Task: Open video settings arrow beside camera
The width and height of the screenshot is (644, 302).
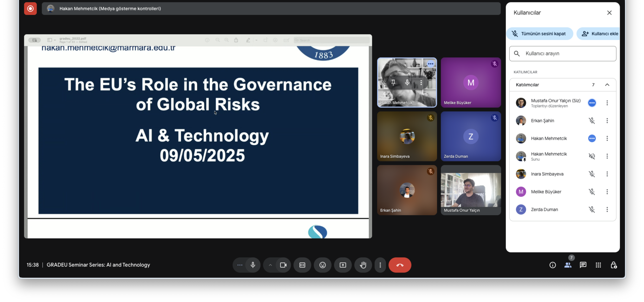Action: pos(270,265)
